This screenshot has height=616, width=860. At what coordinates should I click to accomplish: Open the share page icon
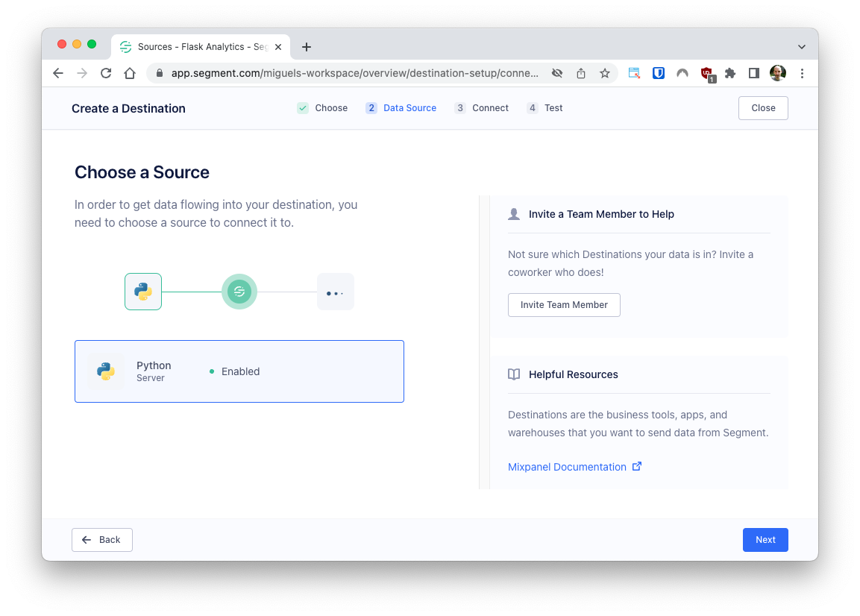[x=581, y=73]
